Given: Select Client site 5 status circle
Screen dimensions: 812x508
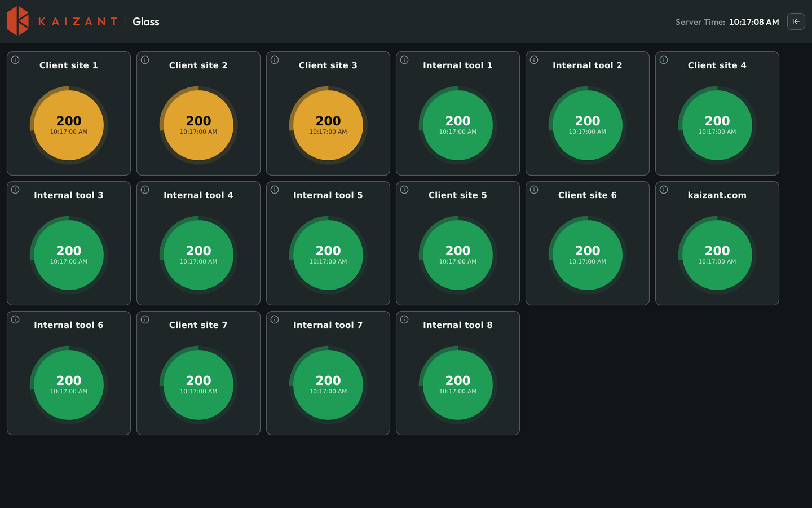Looking at the screenshot, I should click(458, 255).
